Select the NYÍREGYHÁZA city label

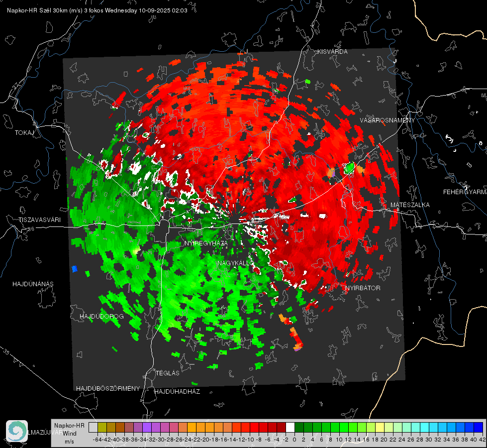pyautogui.click(x=206, y=243)
